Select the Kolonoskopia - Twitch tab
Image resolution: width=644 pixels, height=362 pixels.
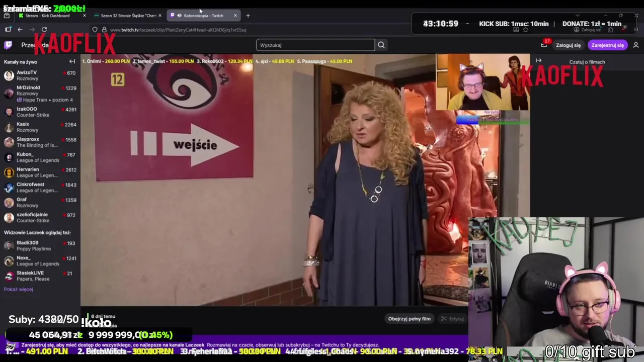(203, 16)
